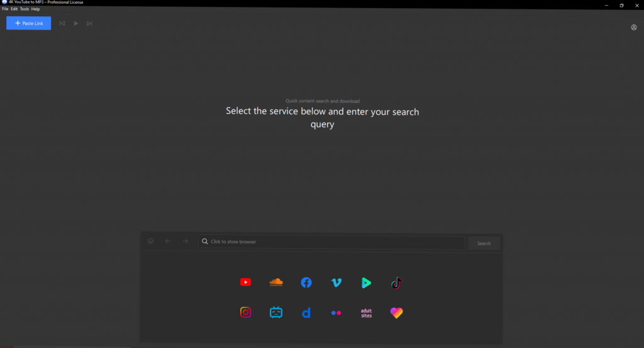Open the Help menu
The image size is (644, 348).
click(36, 9)
